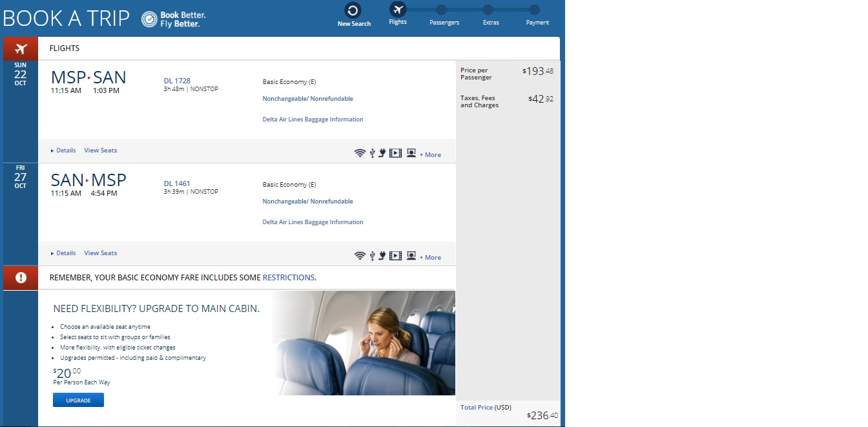Click the 4:54 PM arrival time

click(x=104, y=194)
